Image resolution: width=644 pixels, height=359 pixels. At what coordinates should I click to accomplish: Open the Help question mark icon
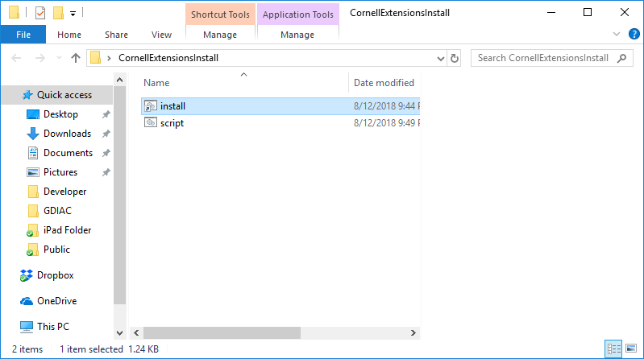pyautogui.click(x=634, y=35)
